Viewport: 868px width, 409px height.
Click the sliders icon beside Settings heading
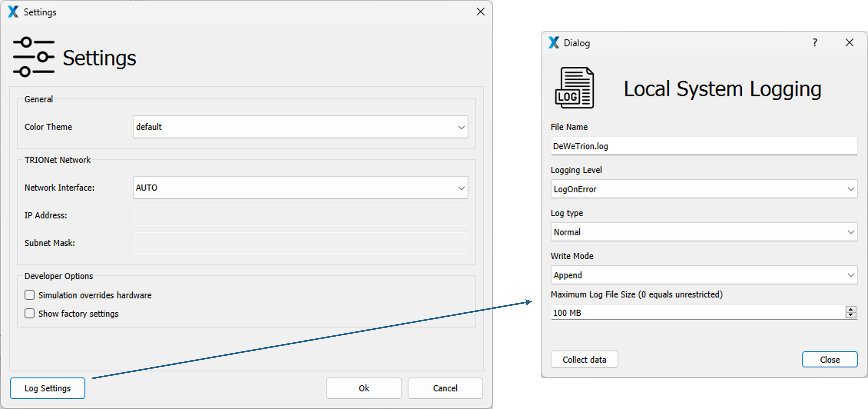[34, 57]
